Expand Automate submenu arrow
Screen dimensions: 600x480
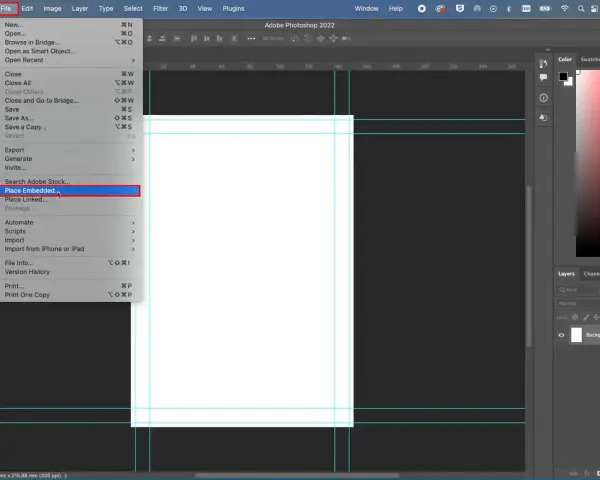(133, 222)
